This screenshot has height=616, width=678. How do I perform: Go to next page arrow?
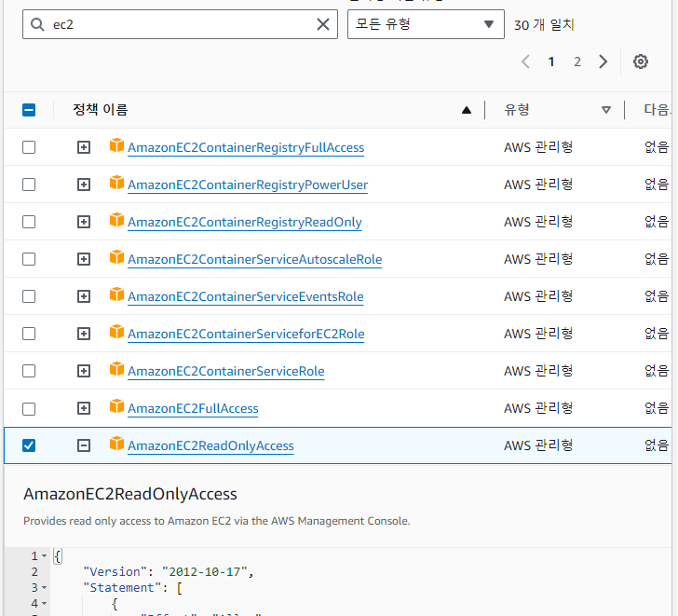click(x=603, y=62)
